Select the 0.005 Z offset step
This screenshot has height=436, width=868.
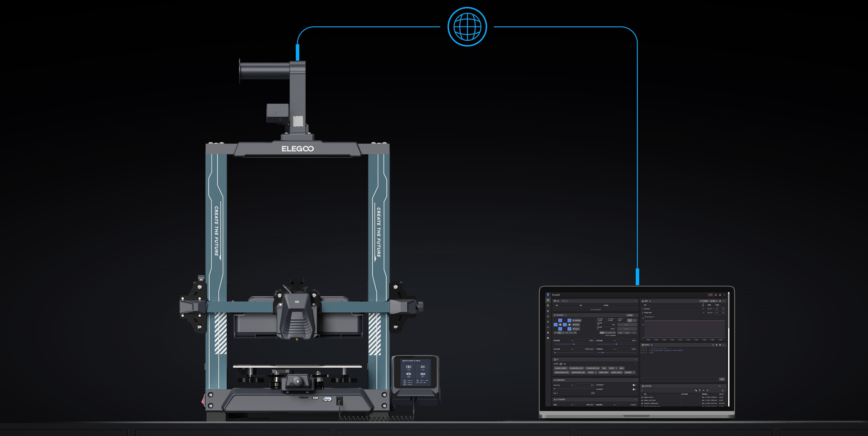click(602, 333)
